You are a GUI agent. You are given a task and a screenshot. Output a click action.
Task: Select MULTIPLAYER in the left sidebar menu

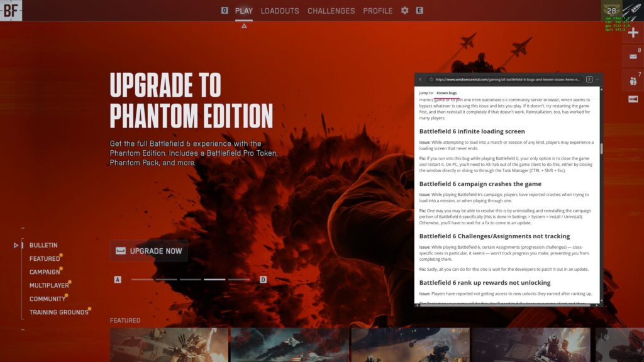(50, 285)
